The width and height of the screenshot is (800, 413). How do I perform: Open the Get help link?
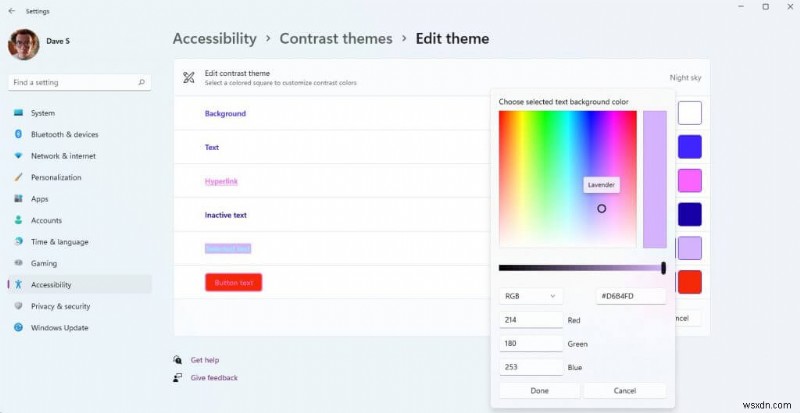coord(205,360)
